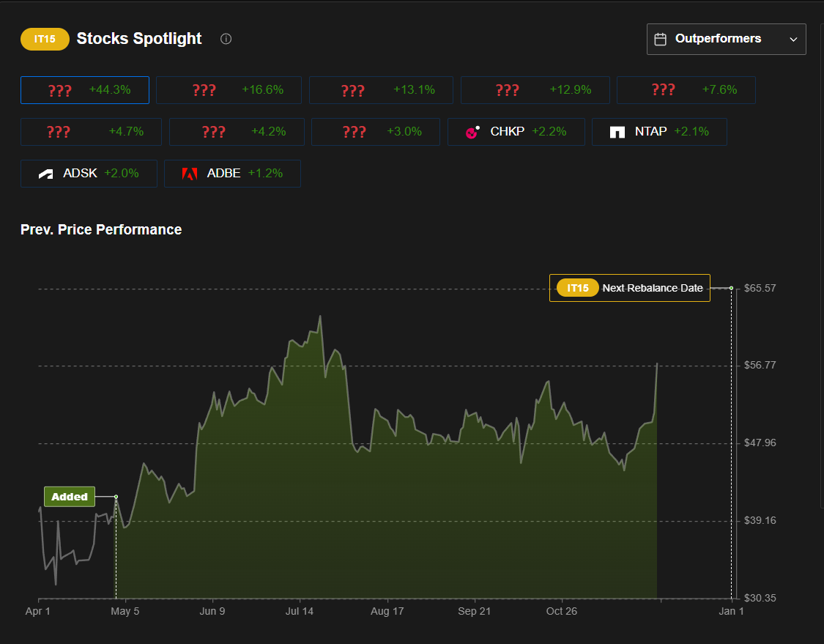Pick the hidden stock gaining +7.6%

point(686,90)
